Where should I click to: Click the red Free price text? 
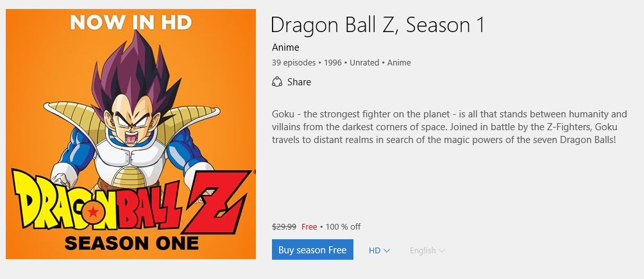(x=309, y=227)
